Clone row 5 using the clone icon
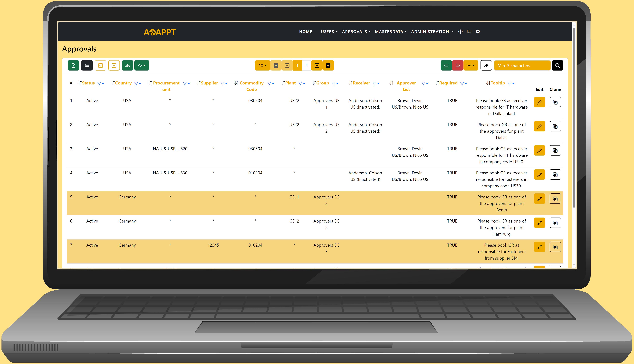The image size is (634, 364). point(555,199)
